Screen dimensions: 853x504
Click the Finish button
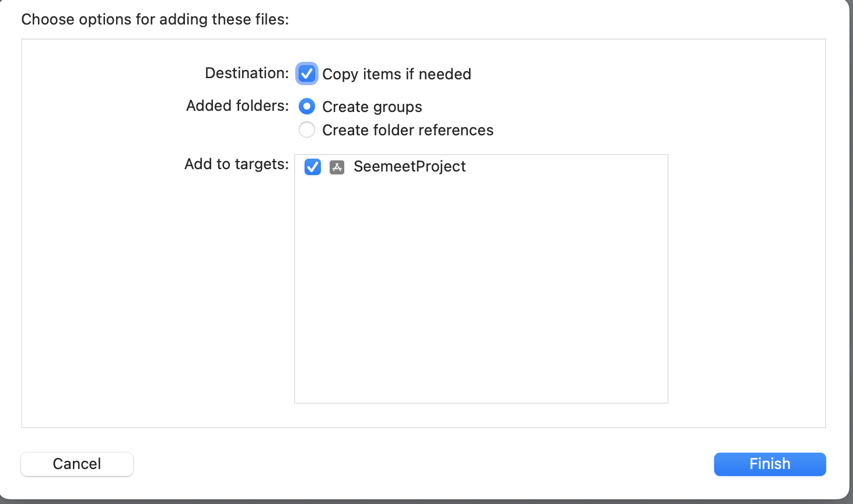pyautogui.click(x=770, y=464)
